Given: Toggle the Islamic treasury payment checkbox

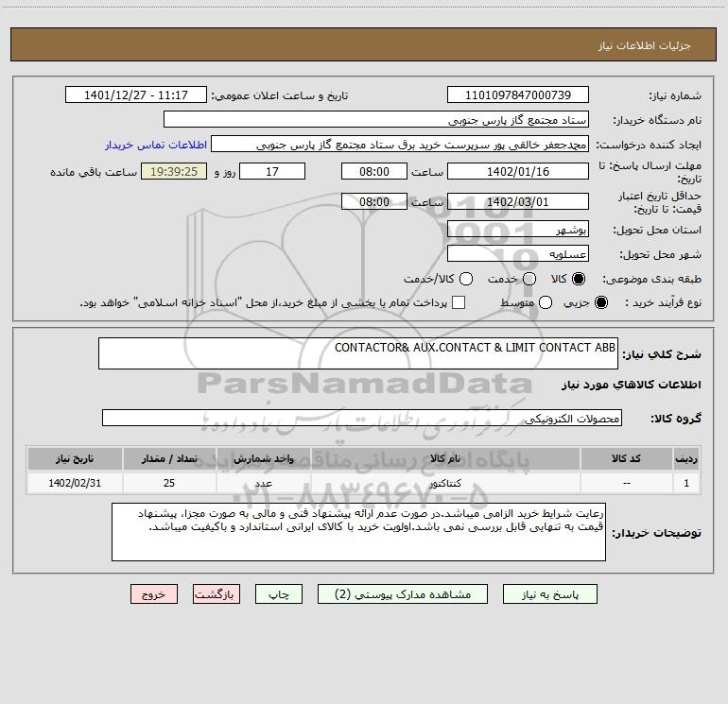Looking at the screenshot, I should coord(459,302).
